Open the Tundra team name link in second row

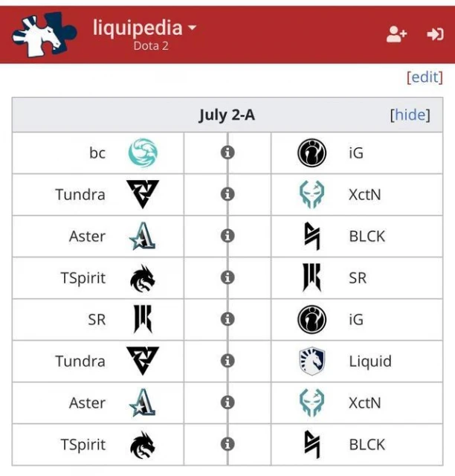80,195
